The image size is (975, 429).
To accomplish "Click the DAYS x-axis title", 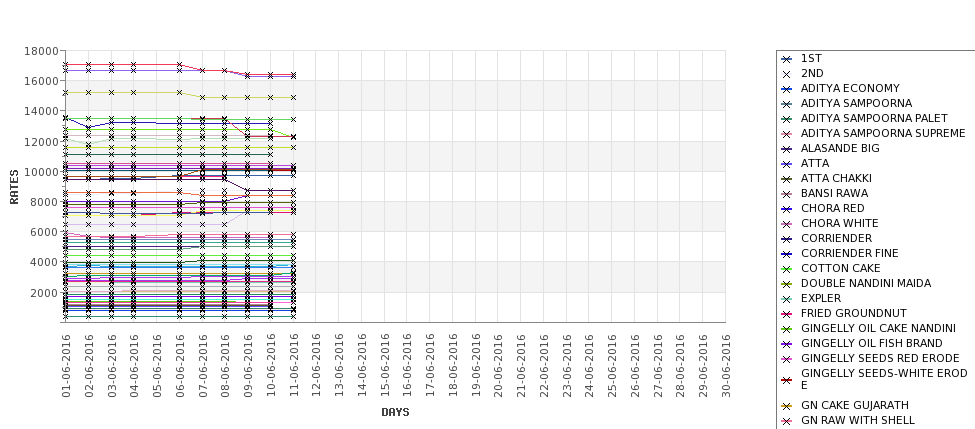I will click(x=395, y=412).
